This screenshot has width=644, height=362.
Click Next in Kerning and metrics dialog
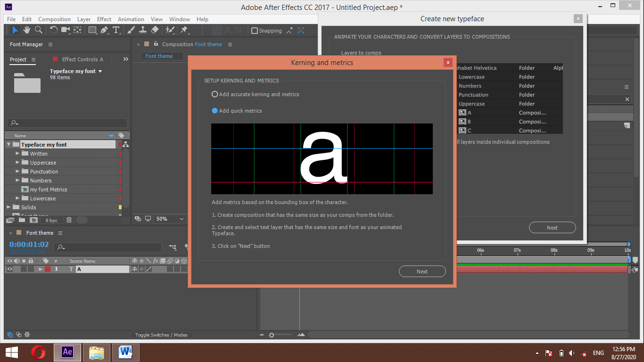click(422, 271)
